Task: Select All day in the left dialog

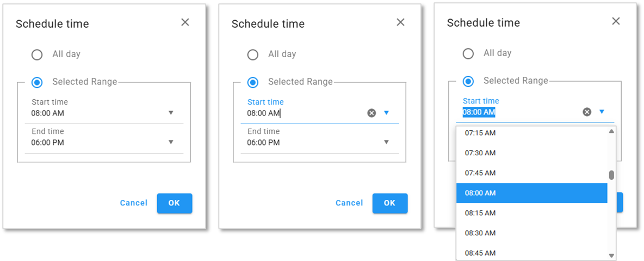Action: [37, 54]
